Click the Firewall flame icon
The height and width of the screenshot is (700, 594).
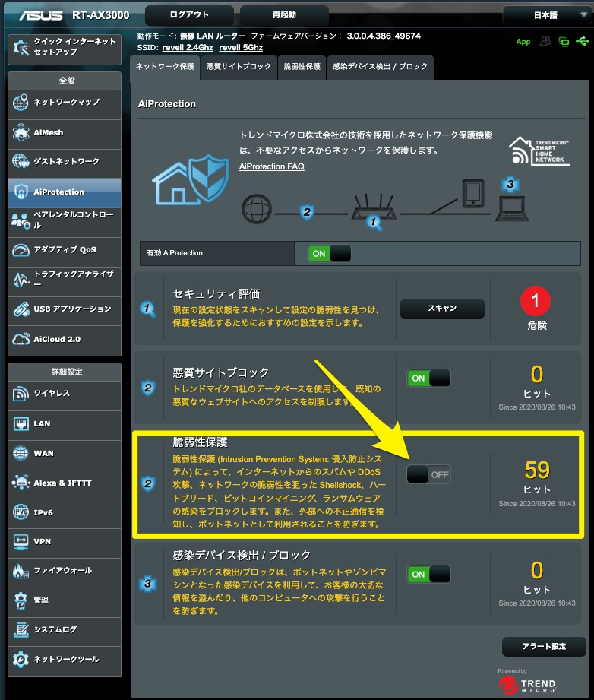tap(21, 571)
